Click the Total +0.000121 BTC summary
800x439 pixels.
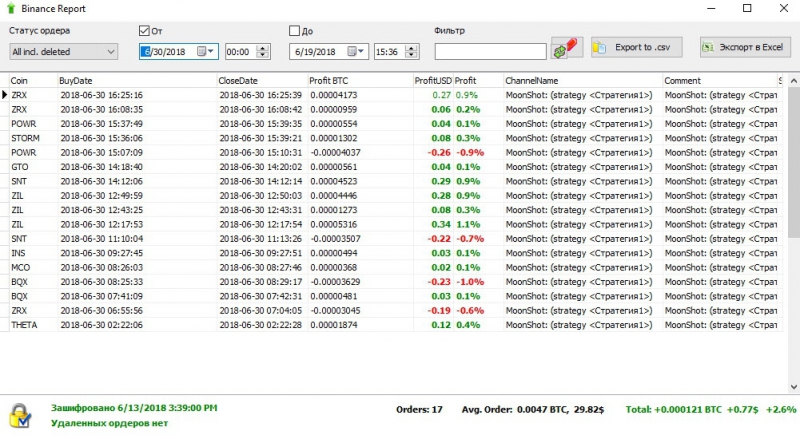tap(711, 409)
